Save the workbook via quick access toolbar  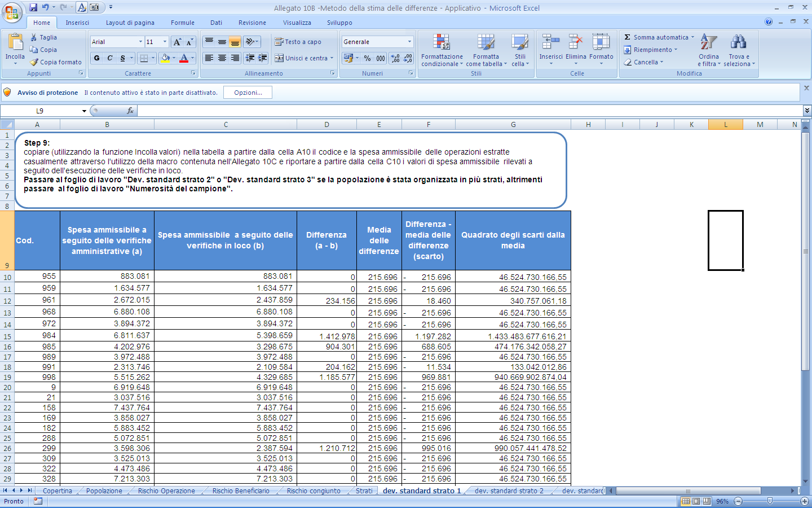(x=33, y=7)
